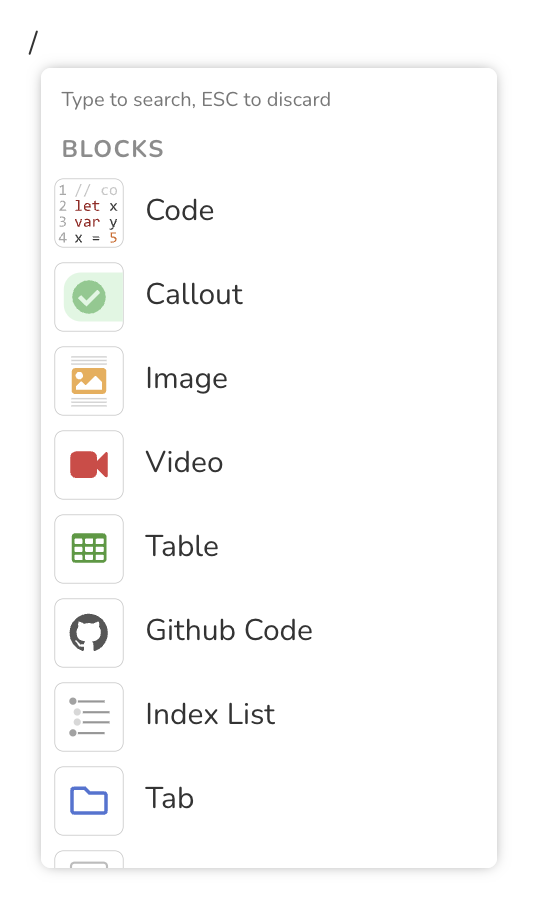
Task: Select the Github octocat icon
Action: pyautogui.click(x=89, y=633)
